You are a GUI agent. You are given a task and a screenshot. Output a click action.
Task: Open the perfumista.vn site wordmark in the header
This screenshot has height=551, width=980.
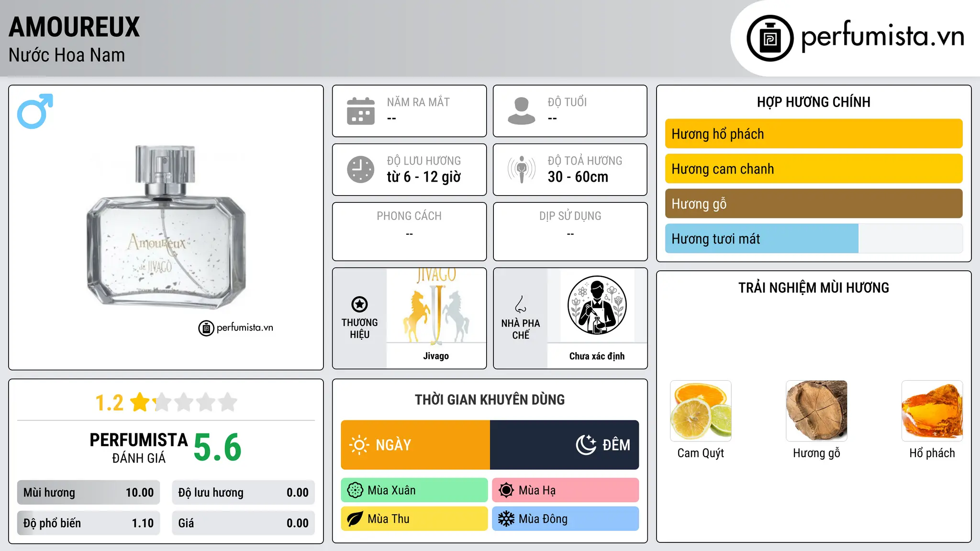[882, 36]
